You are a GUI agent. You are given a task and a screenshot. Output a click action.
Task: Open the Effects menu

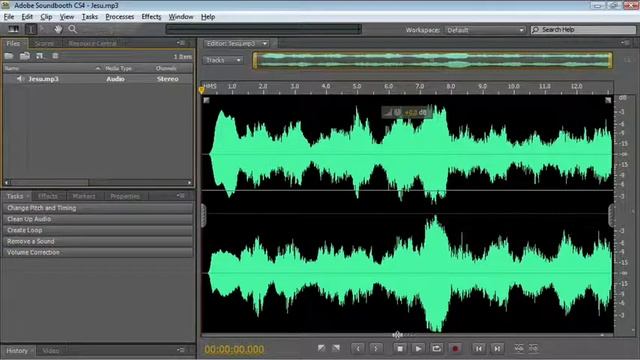(151, 17)
